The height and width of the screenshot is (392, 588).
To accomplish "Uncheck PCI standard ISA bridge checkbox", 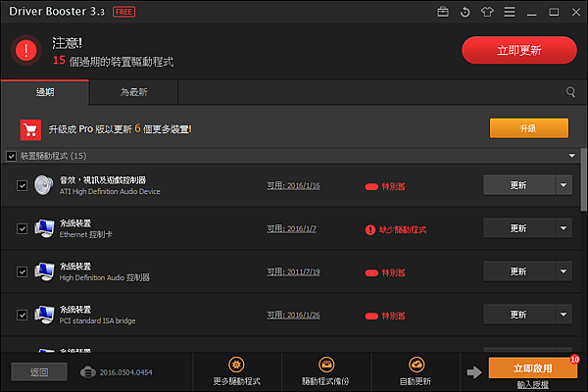I will (x=23, y=316).
